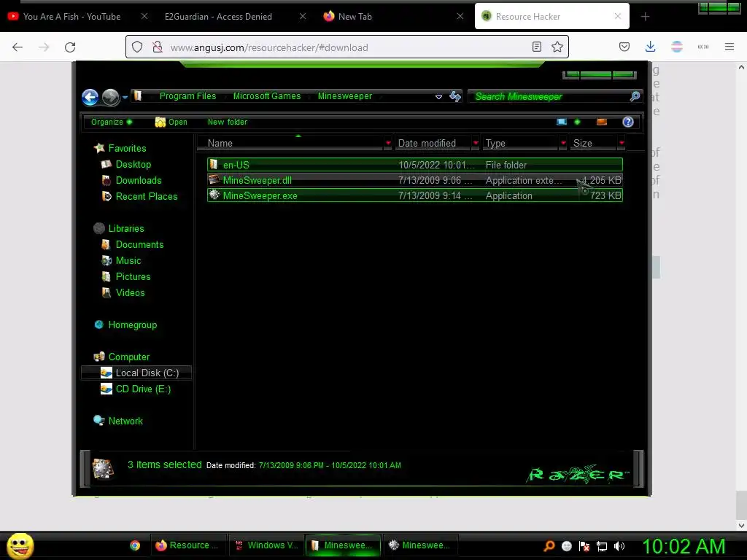Select the MineSweeper.dll file
Viewport: 747px width, 560px height.
[x=415, y=180]
